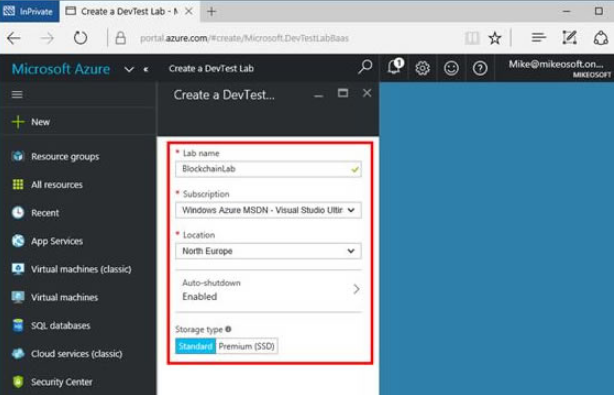Click the feedback smiley icon
614x395 pixels.
pyautogui.click(x=451, y=69)
